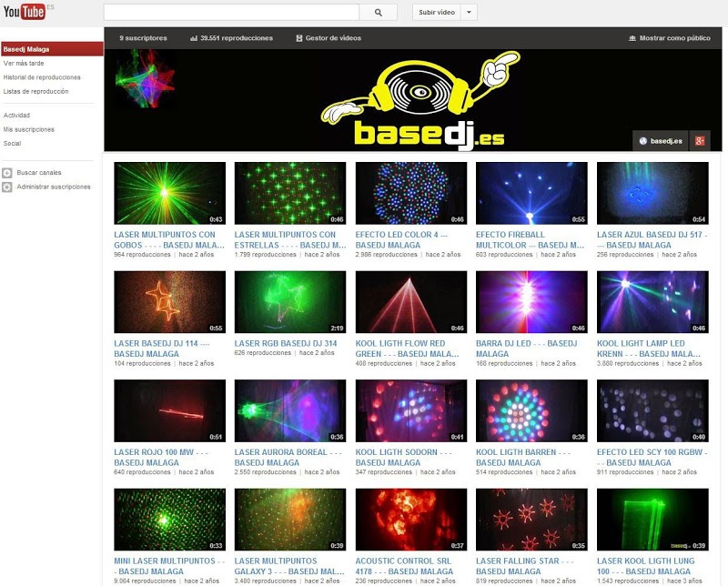
Task: Click the YouTube logo
Action: pos(25,11)
